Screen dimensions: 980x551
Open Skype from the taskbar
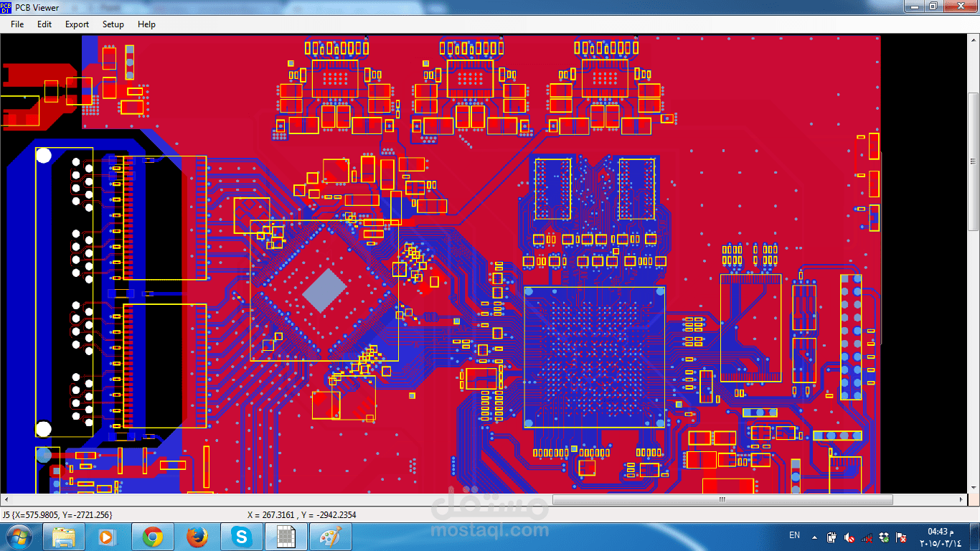[241, 537]
